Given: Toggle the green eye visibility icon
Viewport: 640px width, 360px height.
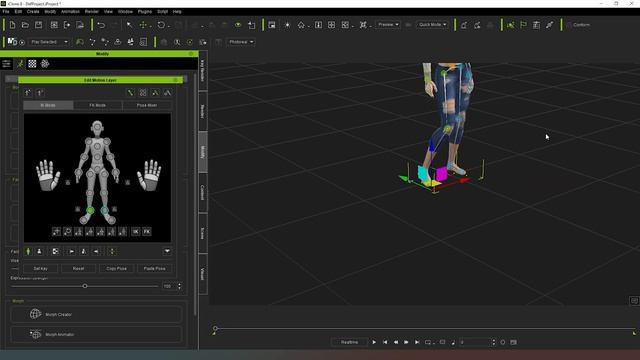Looking at the screenshot, I should coord(238,25).
